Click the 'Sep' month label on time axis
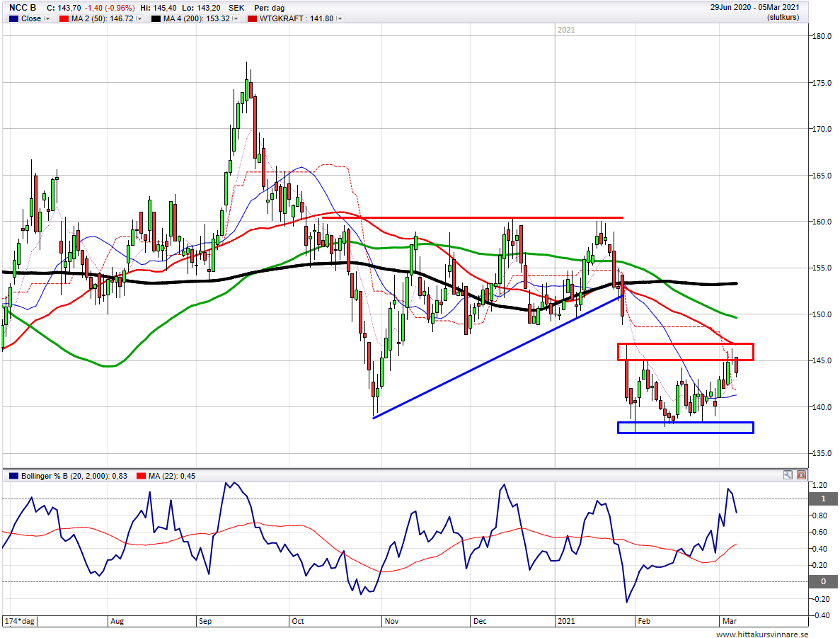The width and height of the screenshot is (840, 638). (205, 621)
